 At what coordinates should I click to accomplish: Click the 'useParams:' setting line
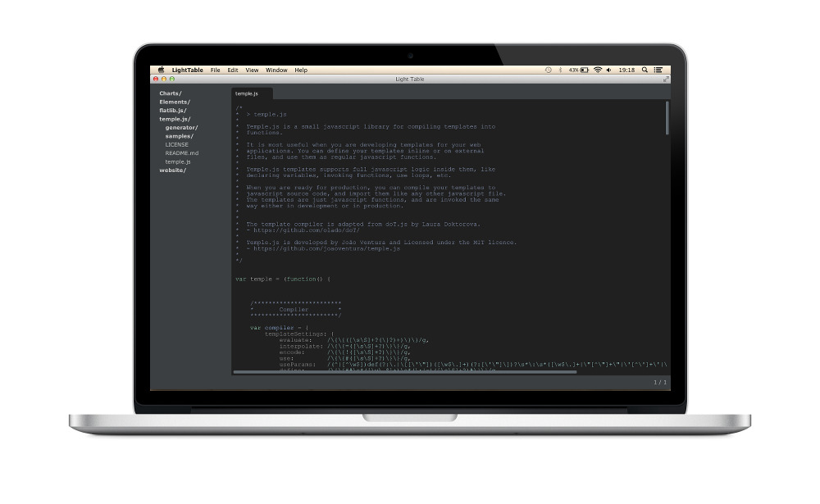pyautogui.click(x=473, y=365)
